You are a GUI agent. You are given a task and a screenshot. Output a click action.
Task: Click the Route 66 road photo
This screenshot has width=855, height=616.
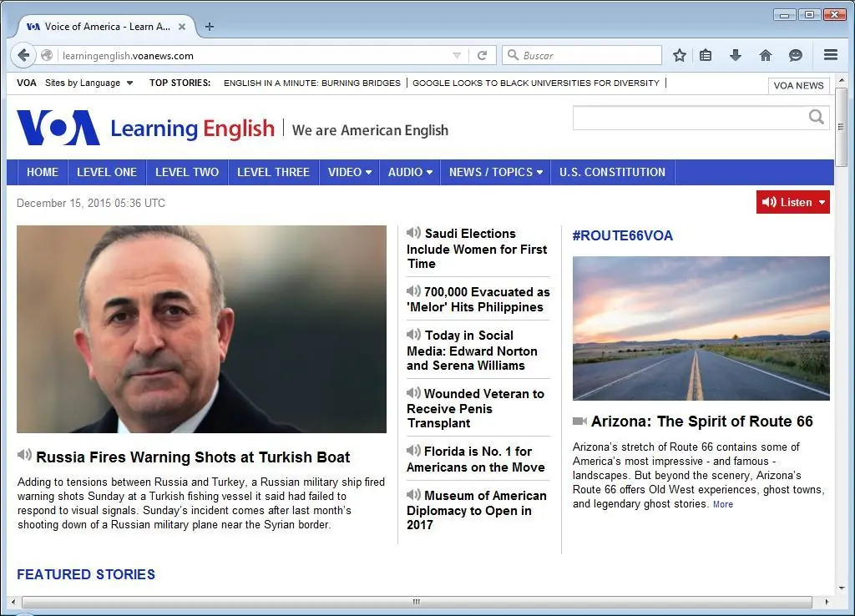click(x=701, y=328)
